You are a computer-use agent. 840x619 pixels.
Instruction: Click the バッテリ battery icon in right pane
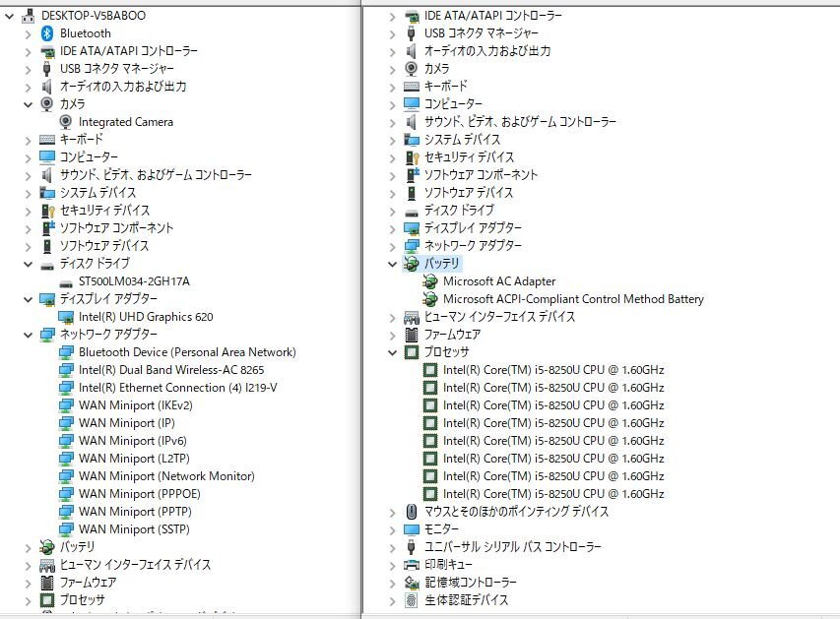pos(411,264)
